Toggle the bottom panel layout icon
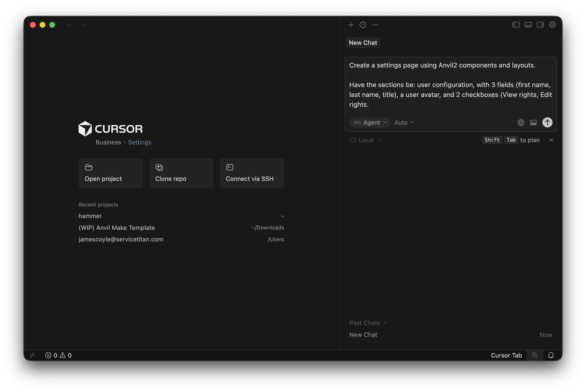Viewport: 586px width, 392px height. click(x=528, y=25)
